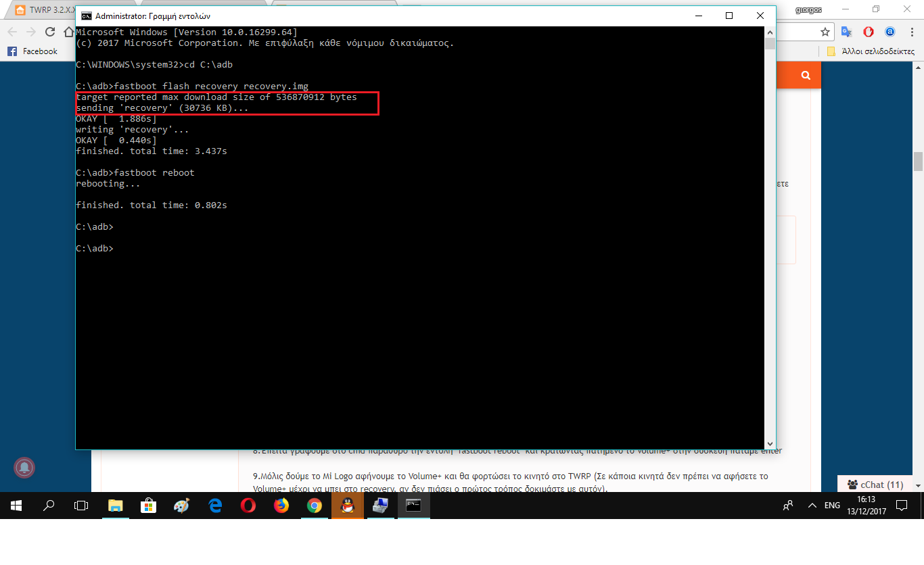The width and height of the screenshot is (924, 565).
Task: Launch Opera browser from the taskbar
Action: click(248, 505)
